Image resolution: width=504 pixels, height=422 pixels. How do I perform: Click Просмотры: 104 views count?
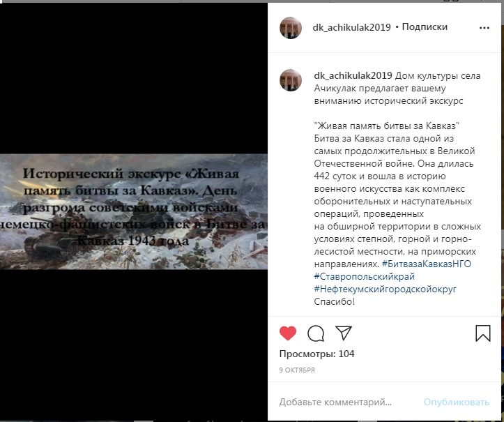click(x=317, y=354)
